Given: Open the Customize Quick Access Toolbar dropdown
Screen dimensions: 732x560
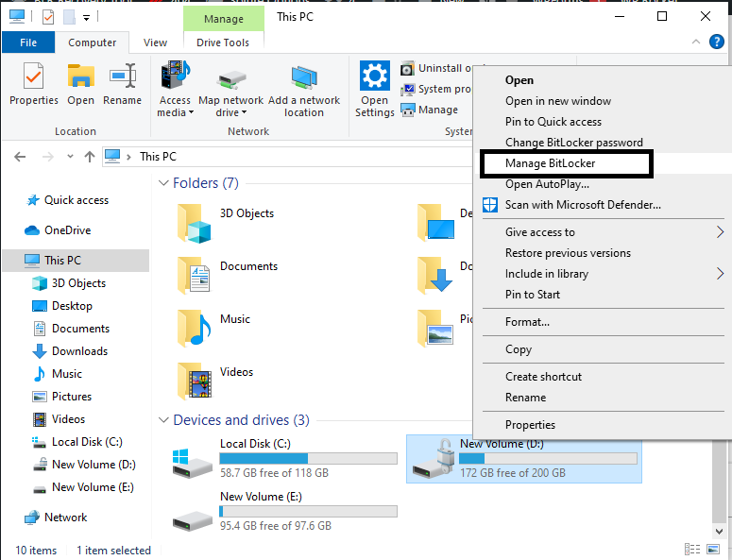Looking at the screenshot, I should (x=86, y=18).
